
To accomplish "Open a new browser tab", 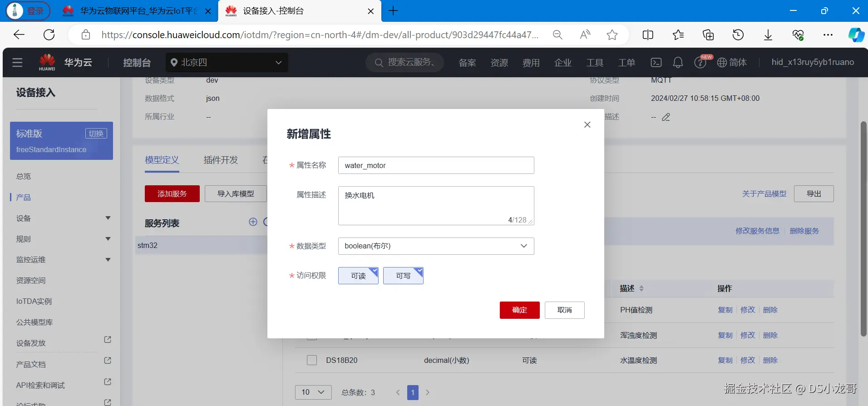I will (x=393, y=11).
